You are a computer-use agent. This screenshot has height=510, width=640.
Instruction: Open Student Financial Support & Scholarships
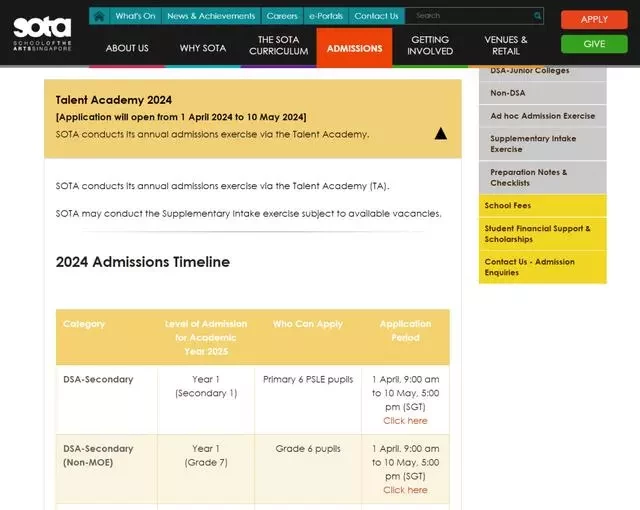coord(542,234)
